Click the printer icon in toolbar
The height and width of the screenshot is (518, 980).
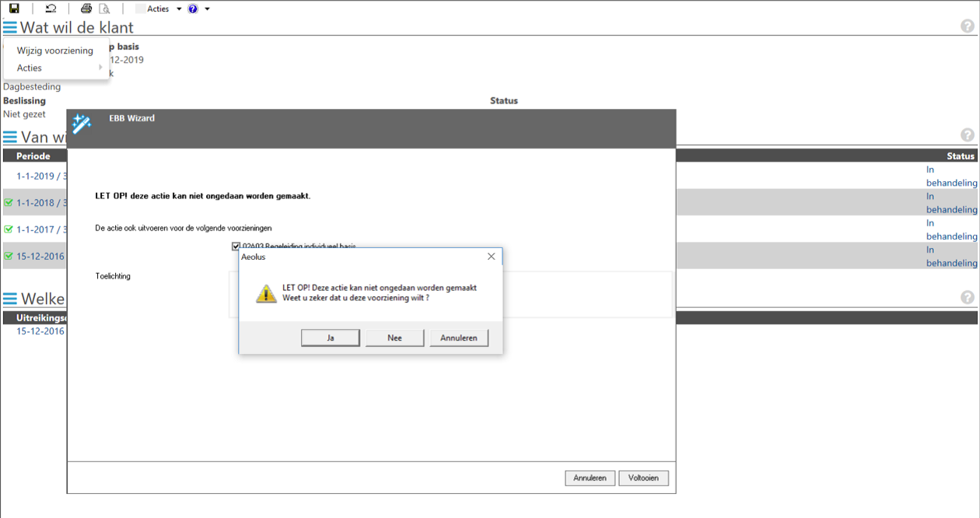(x=86, y=9)
